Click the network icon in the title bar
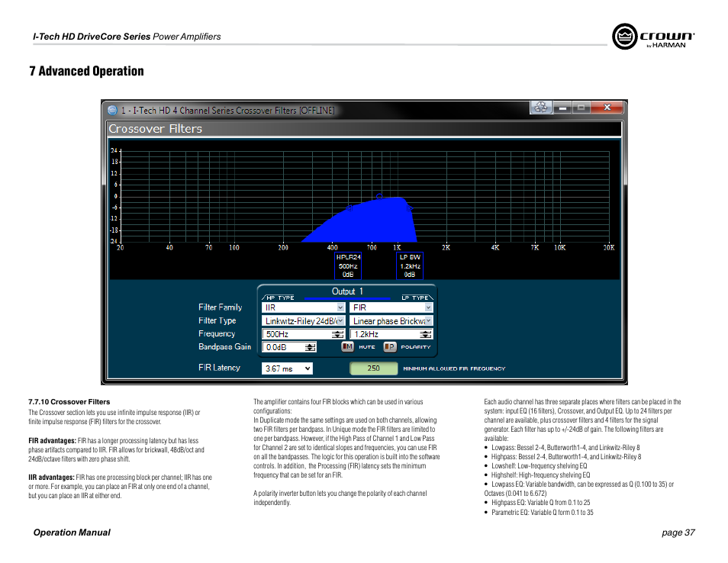This screenshot has height=563, width=728. point(541,108)
